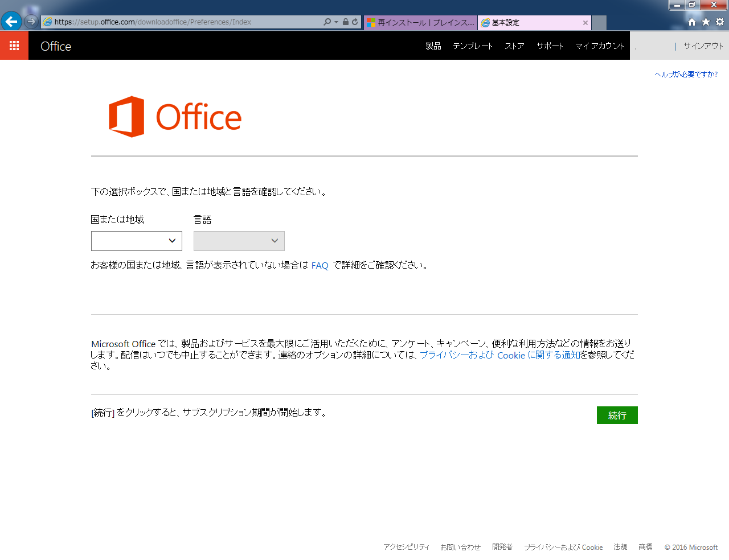Open the Office app launcher grid

(14, 46)
